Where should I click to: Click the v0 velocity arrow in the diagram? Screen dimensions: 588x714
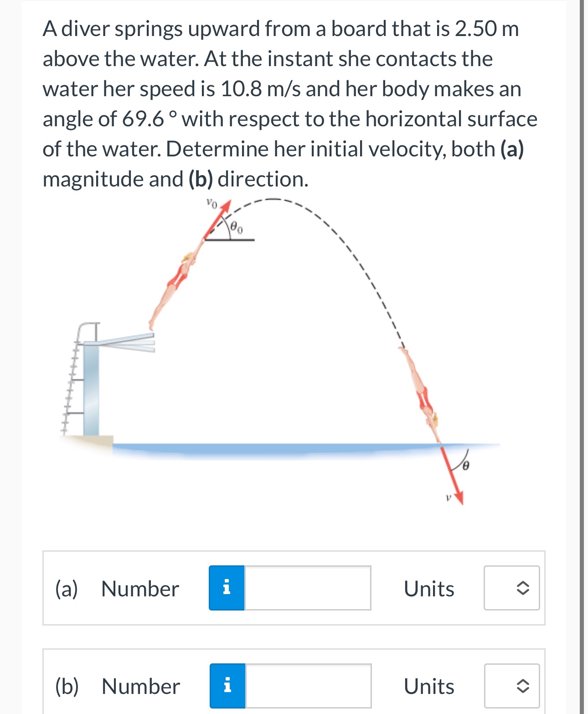218,218
